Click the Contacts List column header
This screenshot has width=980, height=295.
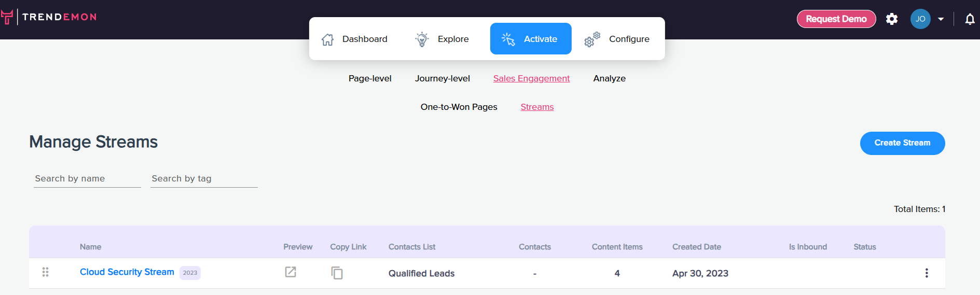[412, 247]
